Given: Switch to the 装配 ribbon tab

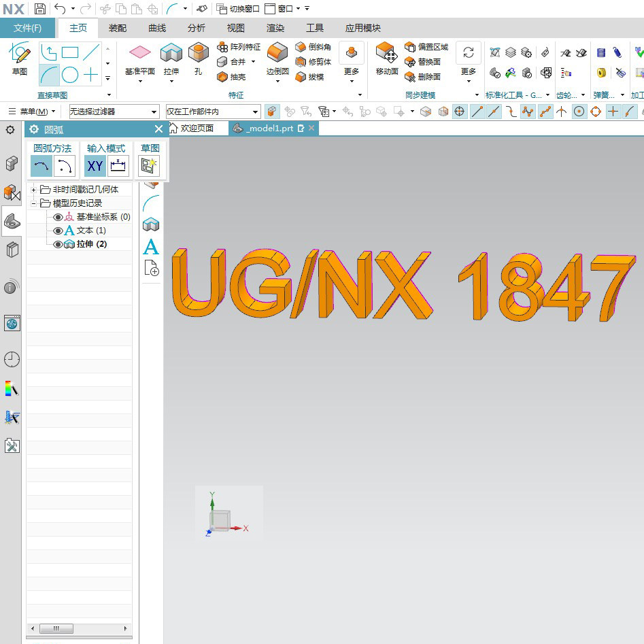Looking at the screenshot, I should click(x=118, y=28).
